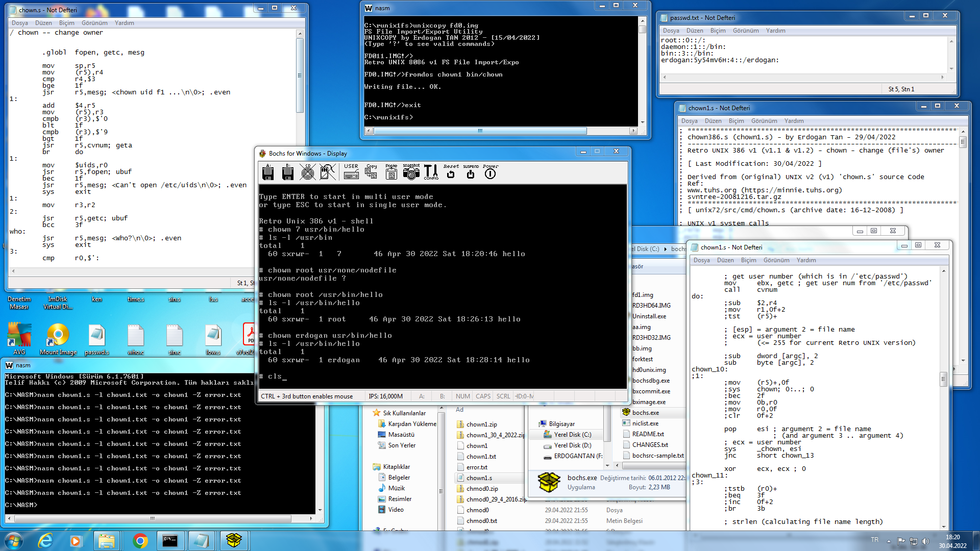The width and height of the screenshot is (980, 551).
Task: Launch Google Chrome from the taskbar
Action: pos(139,540)
